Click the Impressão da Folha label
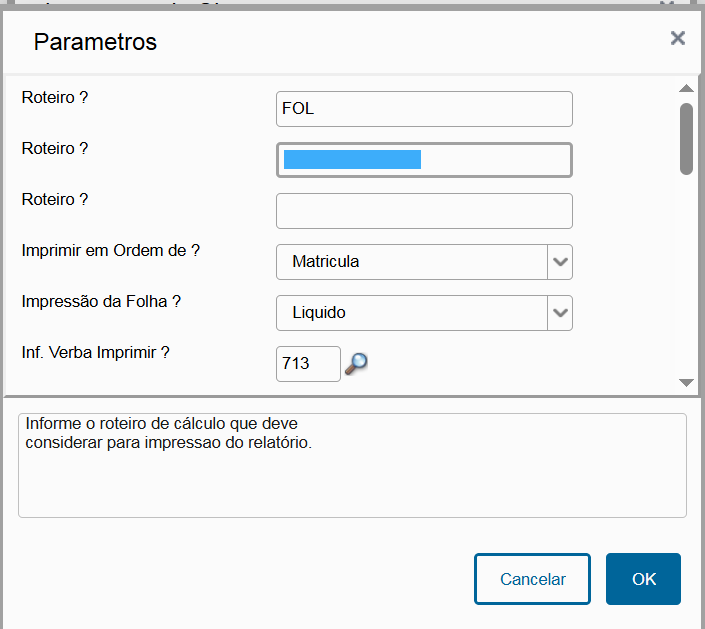 point(101,301)
